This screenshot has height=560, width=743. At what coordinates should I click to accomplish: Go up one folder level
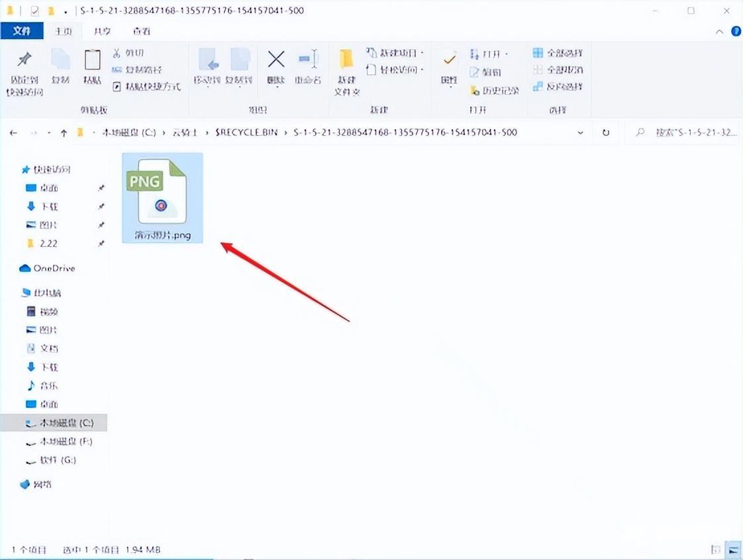coord(64,132)
